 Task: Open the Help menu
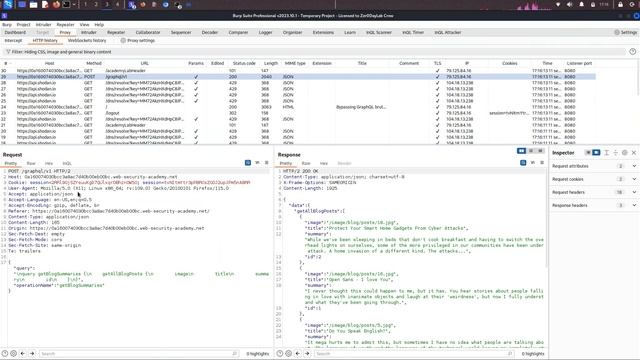click(99, 24)
